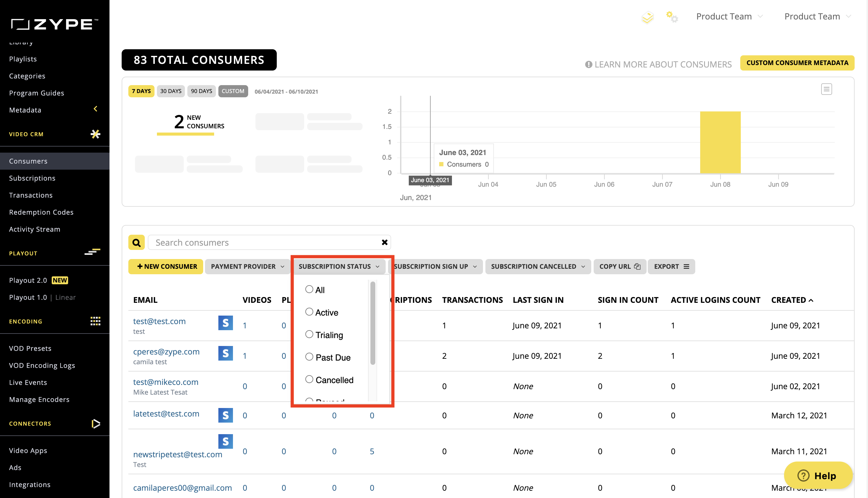Click the subscription status list scrollbar
This screenshot has width=868, height=498.
(x=373, y=323)
